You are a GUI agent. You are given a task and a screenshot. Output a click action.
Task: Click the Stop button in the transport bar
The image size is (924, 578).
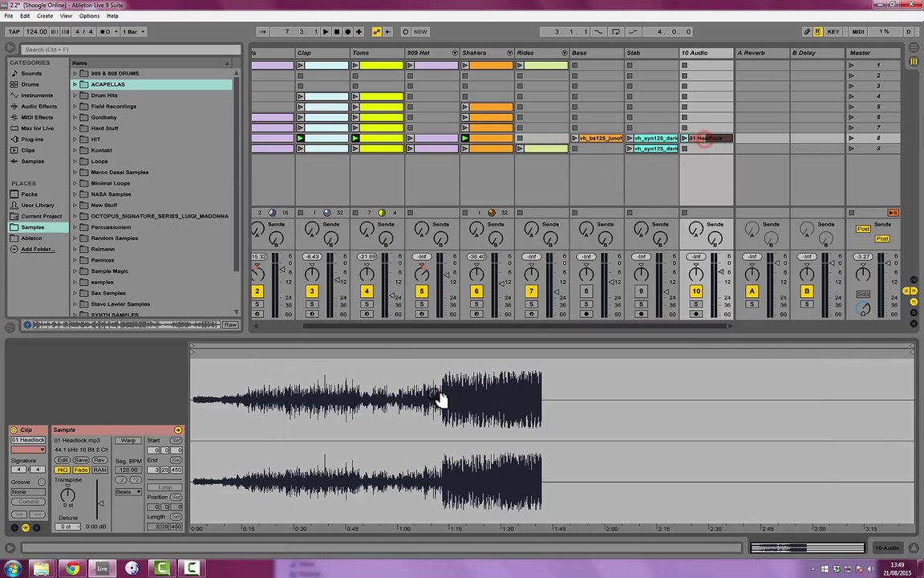click(x=337, y=32)
